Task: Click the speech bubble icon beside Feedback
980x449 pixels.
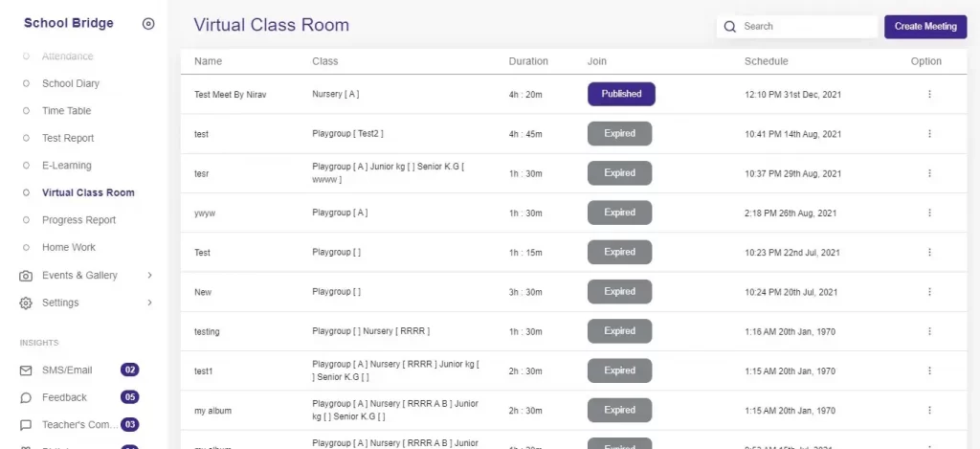Action: coord(26,397)
